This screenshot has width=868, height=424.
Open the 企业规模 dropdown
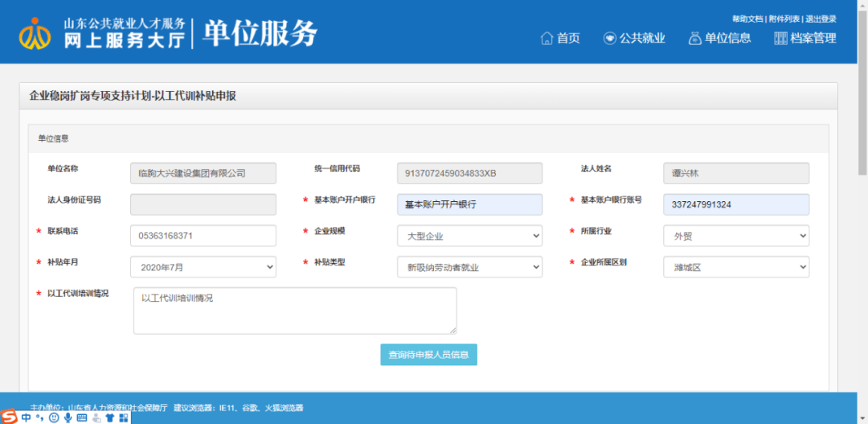point(469,236)
